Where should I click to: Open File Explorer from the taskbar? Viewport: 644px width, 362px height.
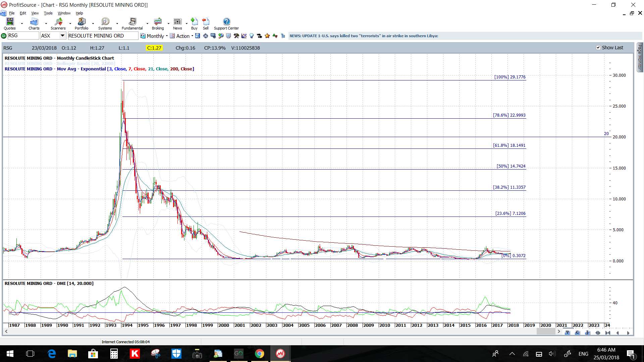[x=72, y=354]
